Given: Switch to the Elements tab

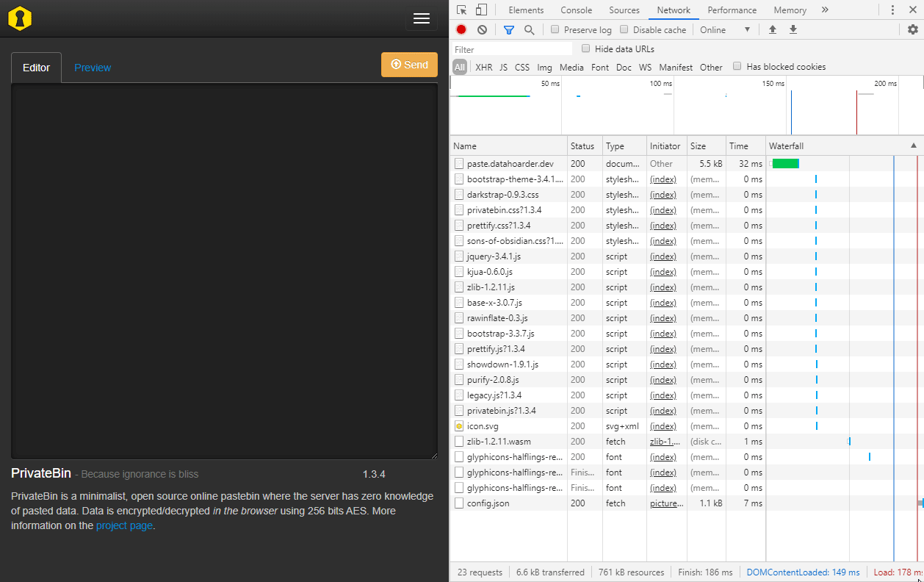Looking at the screenshot, I should click(x=526, y=10).
